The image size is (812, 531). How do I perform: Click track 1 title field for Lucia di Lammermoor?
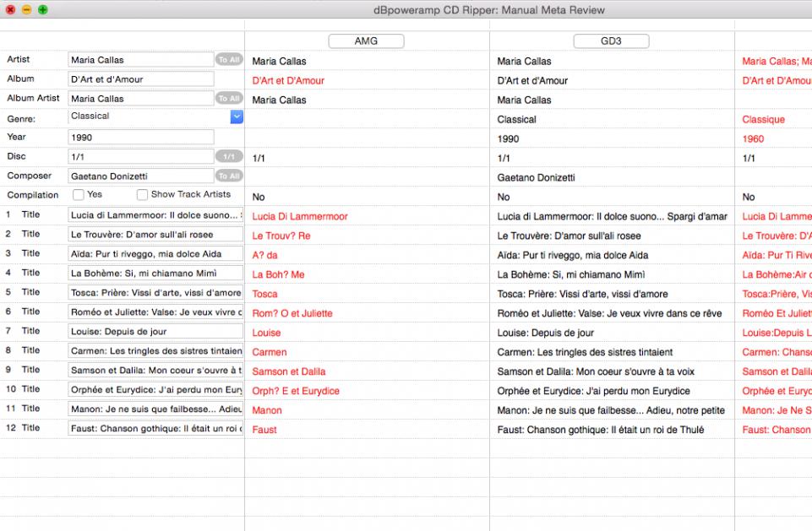155,215
